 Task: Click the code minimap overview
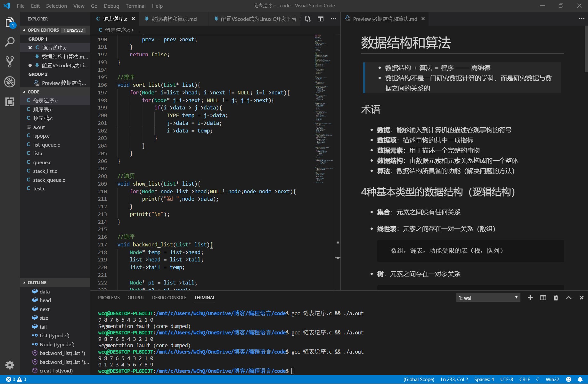pyautogui.click(x=324, y=109)
